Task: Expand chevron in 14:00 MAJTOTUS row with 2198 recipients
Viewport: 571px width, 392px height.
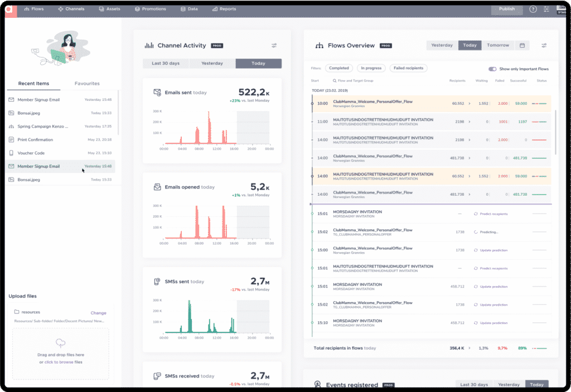Action: [470, 140]
